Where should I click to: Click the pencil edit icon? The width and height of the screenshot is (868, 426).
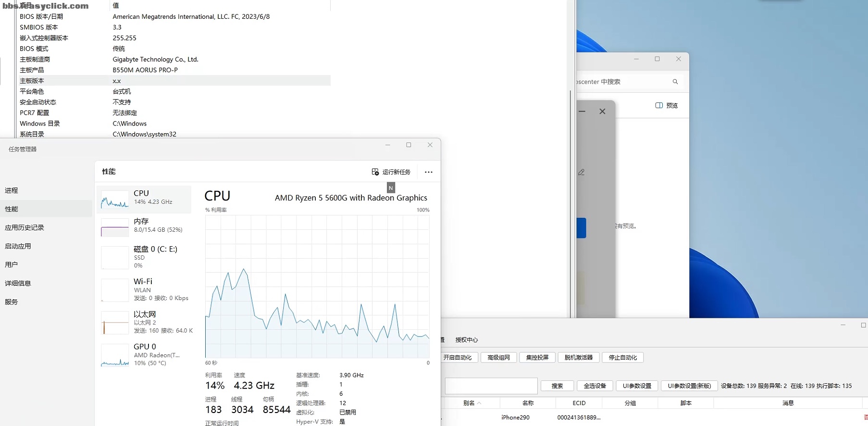(x=582, y=172)
